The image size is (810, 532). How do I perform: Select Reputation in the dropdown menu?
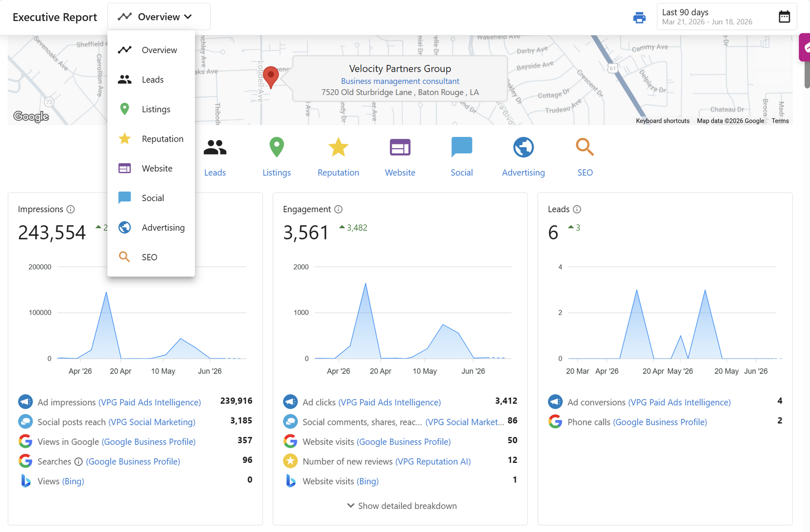click(151, 139)
